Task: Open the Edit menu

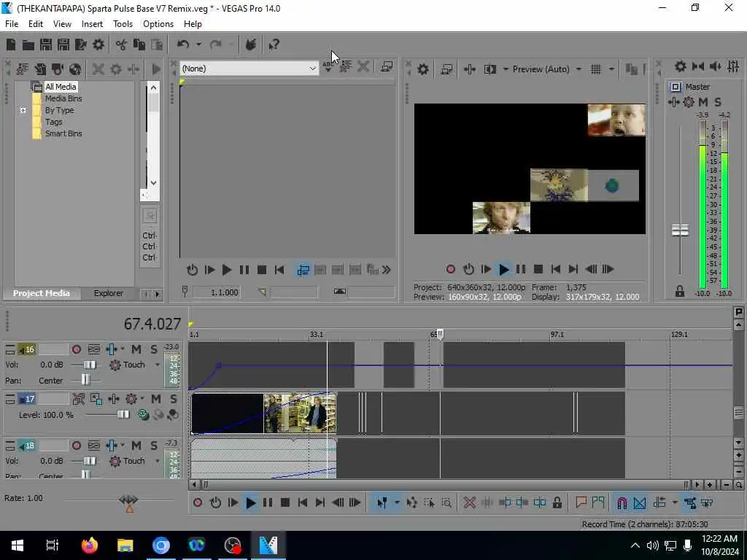Action: coord(36,24)
